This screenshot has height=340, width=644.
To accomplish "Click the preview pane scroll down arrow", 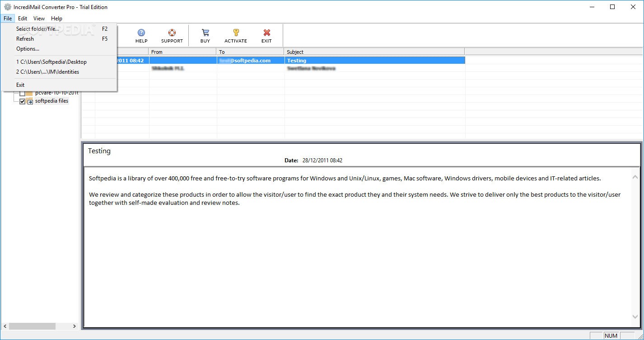I will tap(635, 317).
